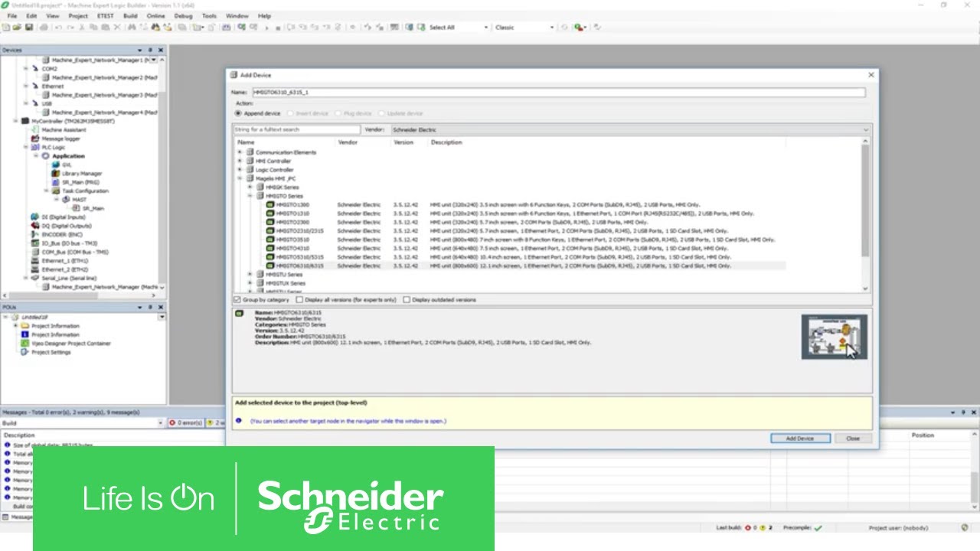
Task: Click the HMIGTO2300 device icon
Action: coord(270,222)
